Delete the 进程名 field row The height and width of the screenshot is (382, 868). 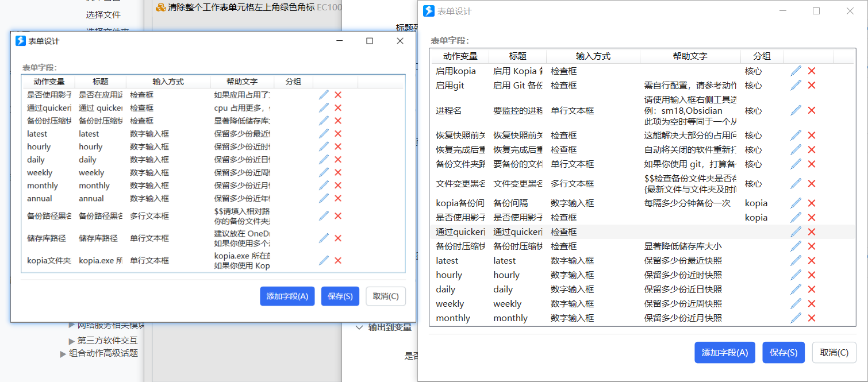(x=811, y=110)
